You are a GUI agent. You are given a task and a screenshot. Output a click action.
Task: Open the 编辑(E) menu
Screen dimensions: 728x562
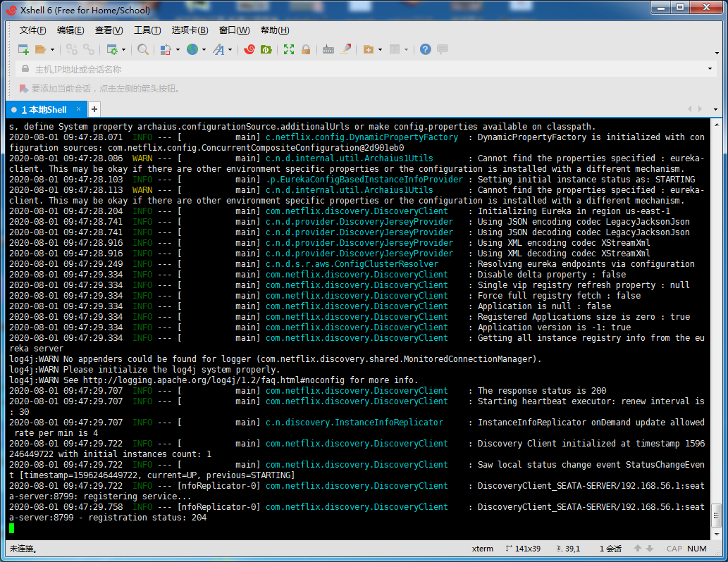(70, 30)
